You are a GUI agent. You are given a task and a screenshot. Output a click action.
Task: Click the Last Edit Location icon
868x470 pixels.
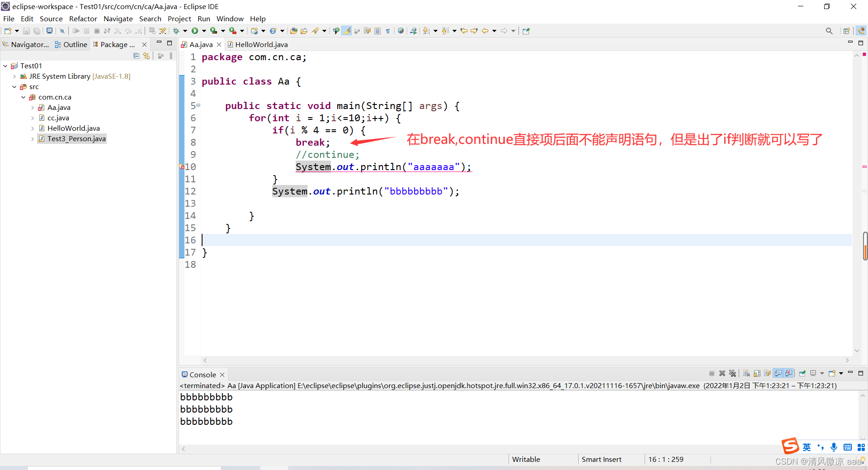464,31
